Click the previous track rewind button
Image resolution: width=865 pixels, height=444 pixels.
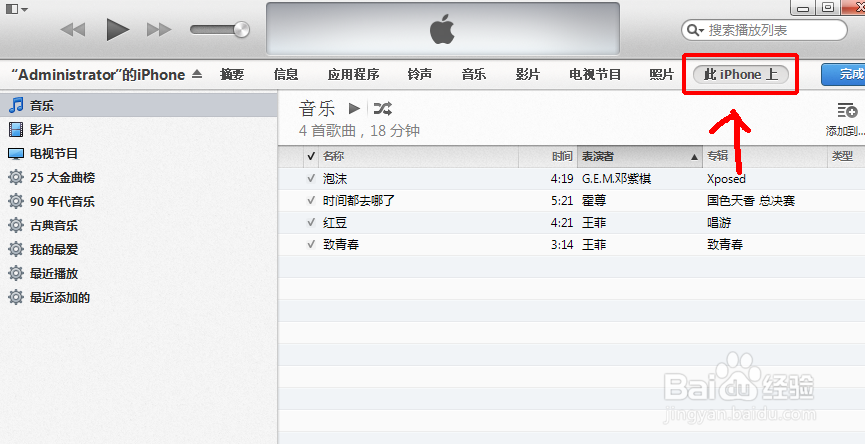(73, 29)
